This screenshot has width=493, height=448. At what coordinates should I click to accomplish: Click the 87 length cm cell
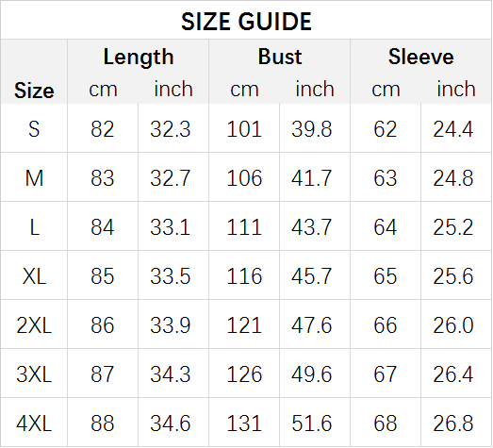(x=103, y=374)
